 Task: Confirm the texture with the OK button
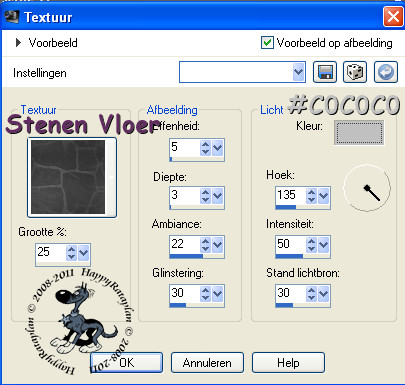[127, 362]
